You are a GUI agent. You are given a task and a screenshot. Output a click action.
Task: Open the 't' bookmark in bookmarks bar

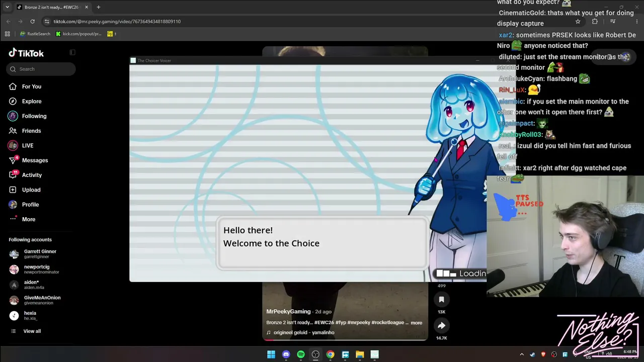pos(112,34)
